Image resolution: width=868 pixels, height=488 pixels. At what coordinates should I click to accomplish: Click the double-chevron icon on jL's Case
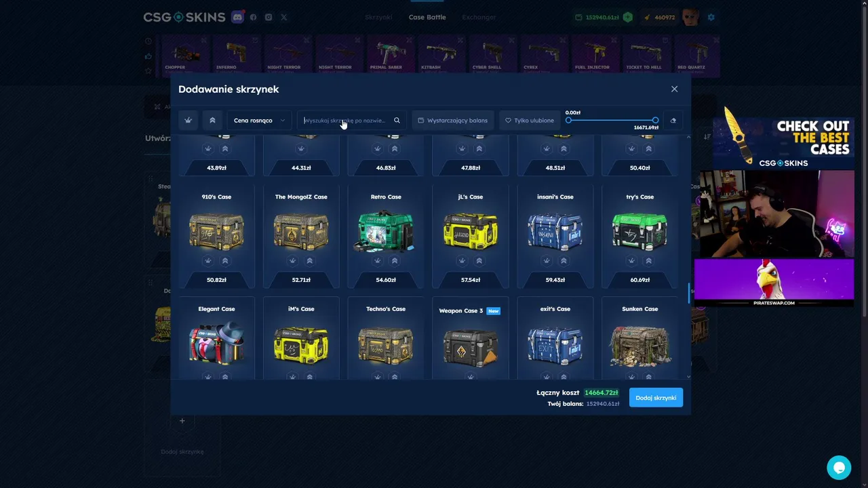479,261
